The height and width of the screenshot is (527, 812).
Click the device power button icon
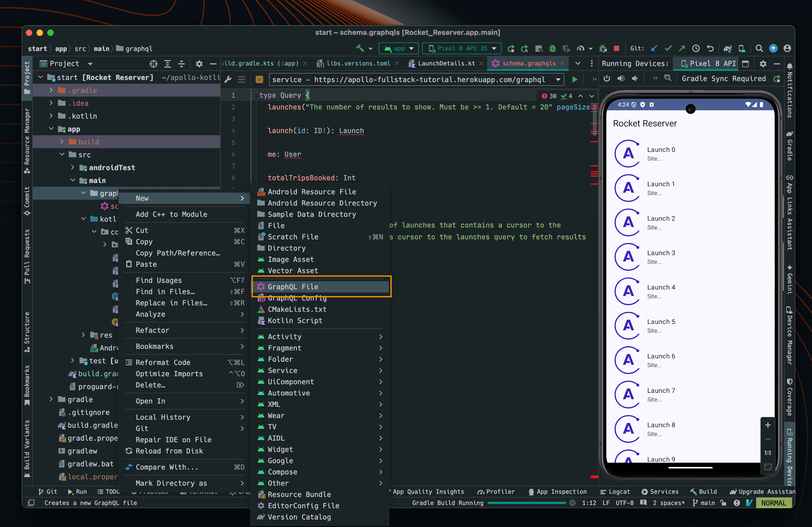point(607,79)
